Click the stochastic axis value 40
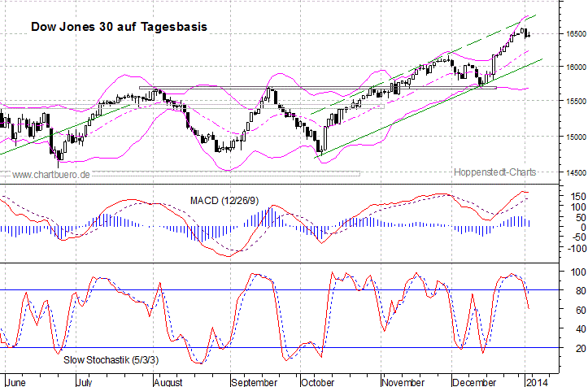This screenshot has width=588, height=387. click(x=581, y=329)
